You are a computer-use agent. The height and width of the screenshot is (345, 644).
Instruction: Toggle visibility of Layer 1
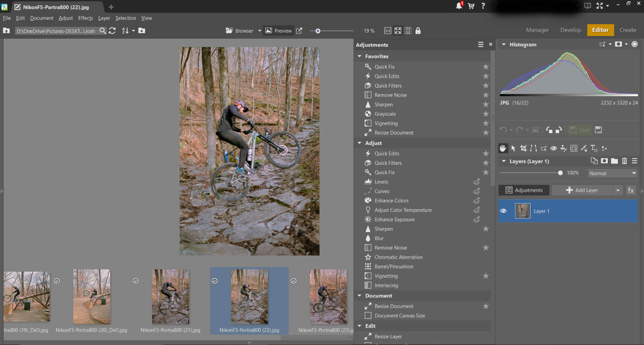point(503,211)
